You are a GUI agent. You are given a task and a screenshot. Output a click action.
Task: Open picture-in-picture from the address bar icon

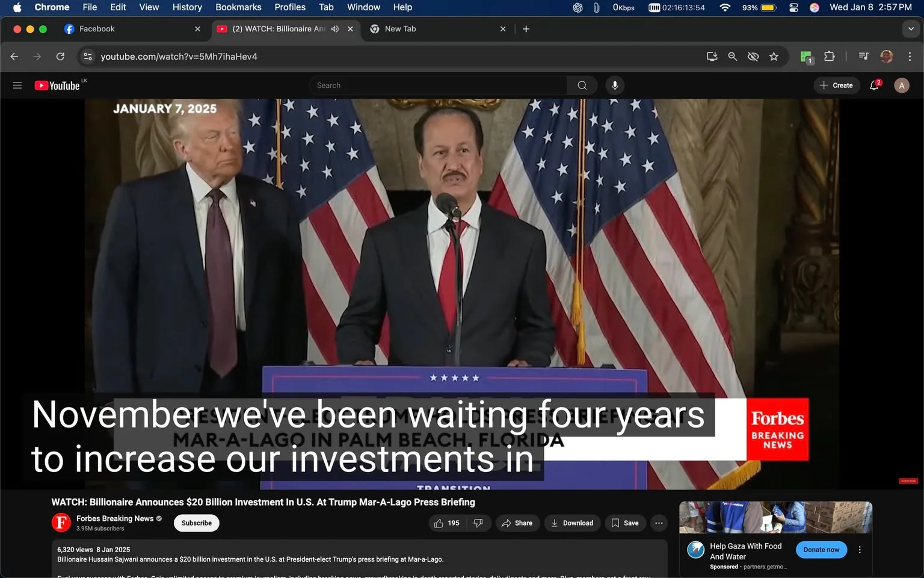712,56
